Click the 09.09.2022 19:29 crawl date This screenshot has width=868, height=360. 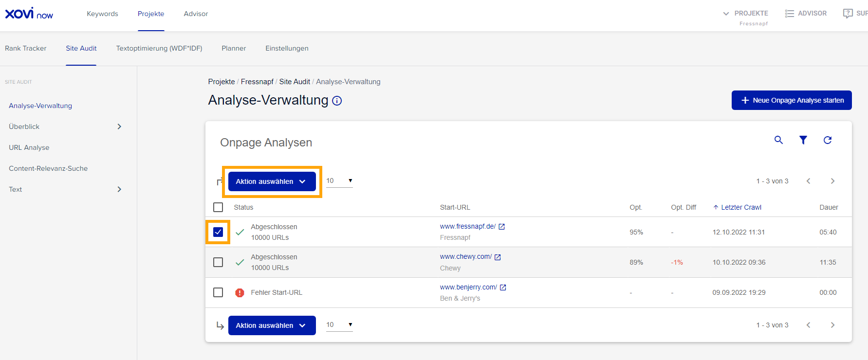pyautogui.click(x=739, y=292)
